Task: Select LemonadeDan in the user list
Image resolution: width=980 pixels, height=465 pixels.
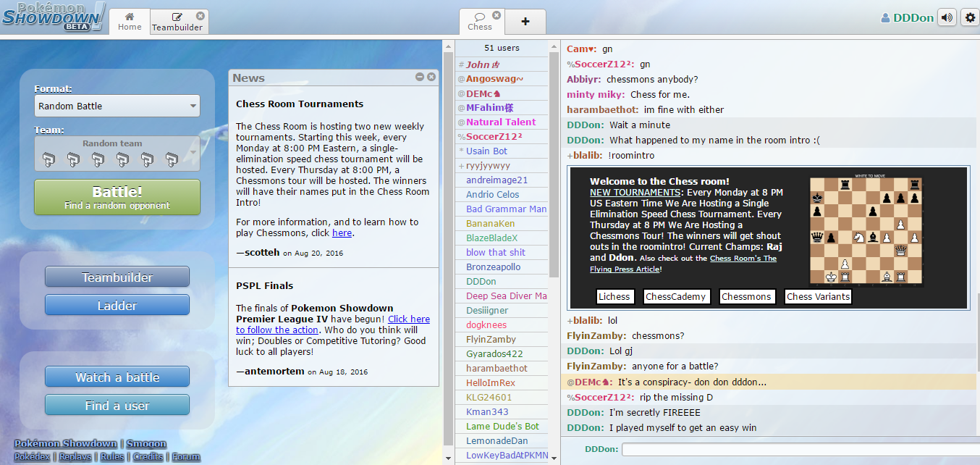Action: [502, 441]
